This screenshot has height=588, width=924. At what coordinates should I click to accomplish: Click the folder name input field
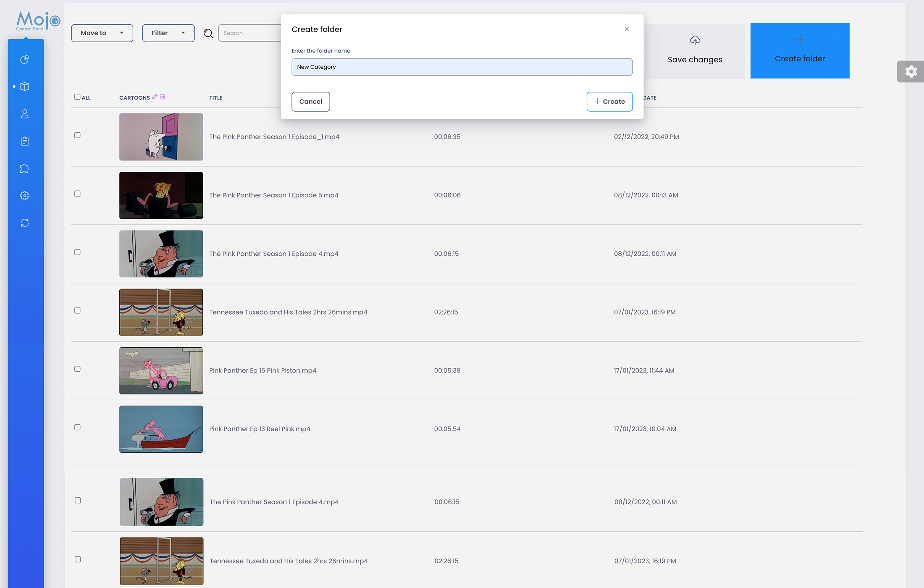(x=462, y=67)
